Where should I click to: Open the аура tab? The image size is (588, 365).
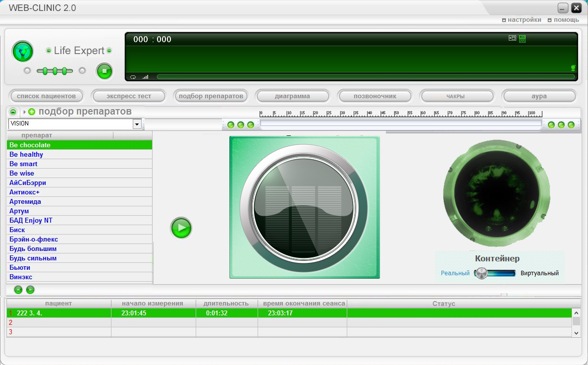539,96
